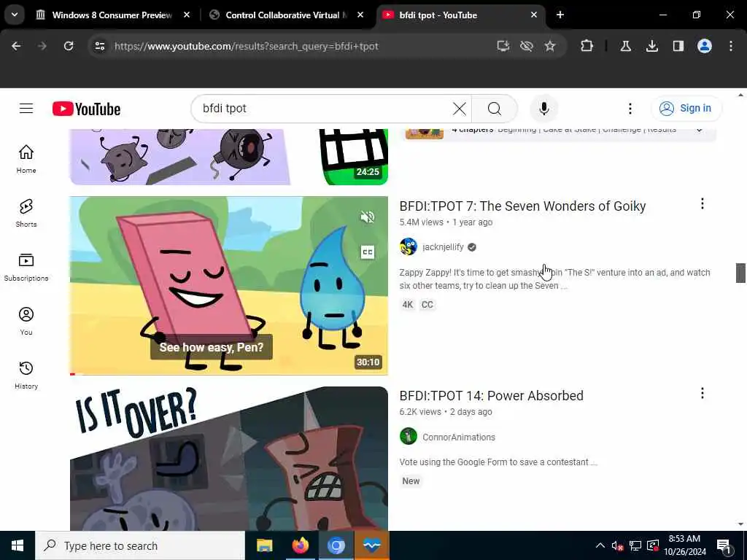Open BFDI:TPOT 7 Seven Wonders of Goiky

pyautogui.click(x=522, y=206)
